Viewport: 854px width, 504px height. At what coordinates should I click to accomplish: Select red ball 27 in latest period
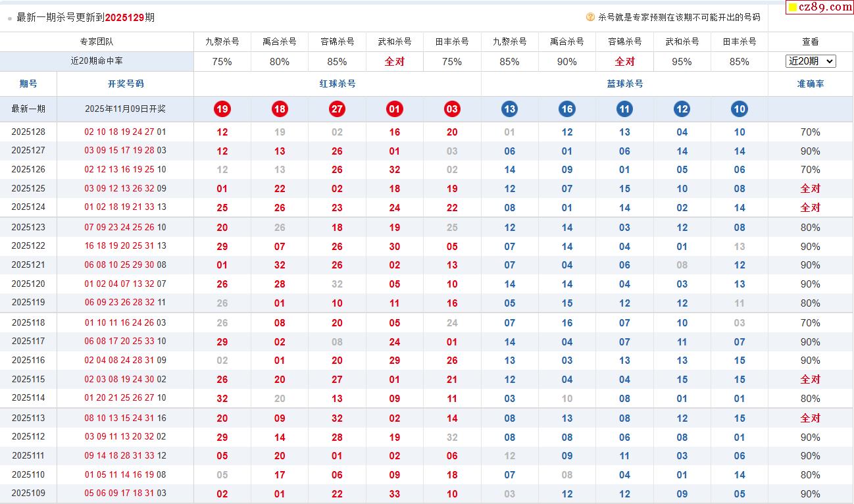point(337,109)
